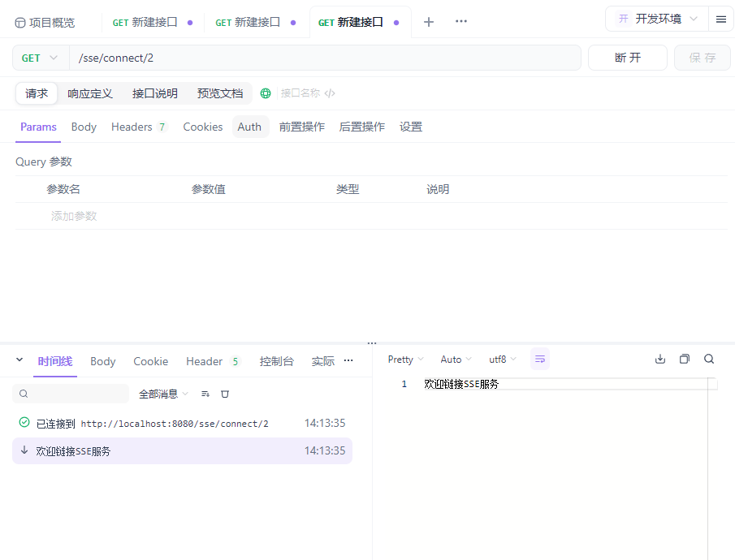Open the response Cookie tab

(150, 361)
